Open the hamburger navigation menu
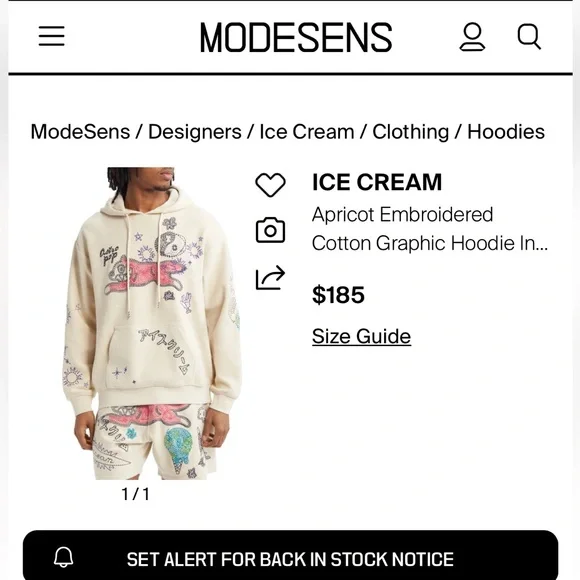The height and width of the screenshot is (580, 580). 52,36
